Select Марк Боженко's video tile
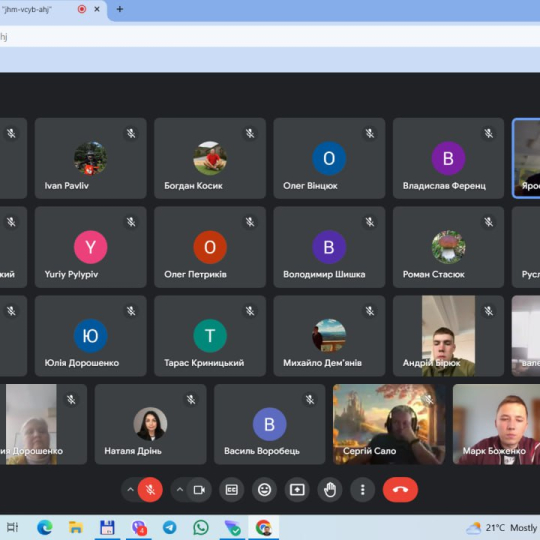The height and width of the screenshot is (540, 540). pyautogui.click(x=496, y=424)
